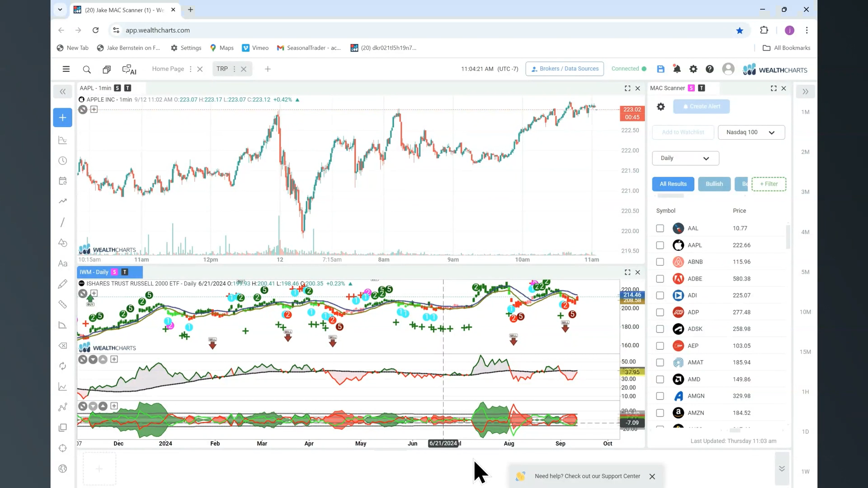Image resolution: width=868 pixels, height=488 pixels.
Task: Open the user profile avatar
Action: point(728,69)
